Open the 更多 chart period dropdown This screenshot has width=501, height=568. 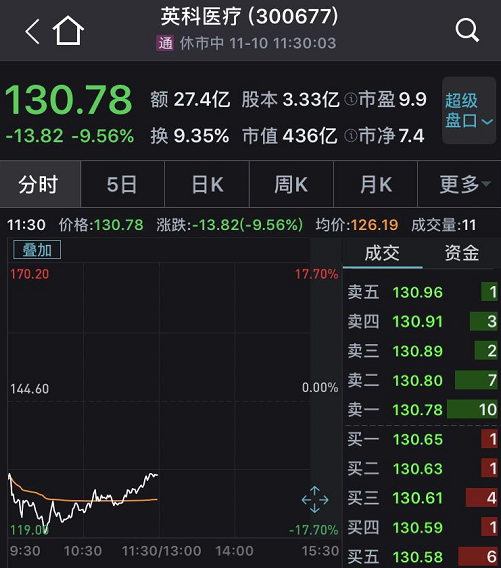(x=459, y=184)
